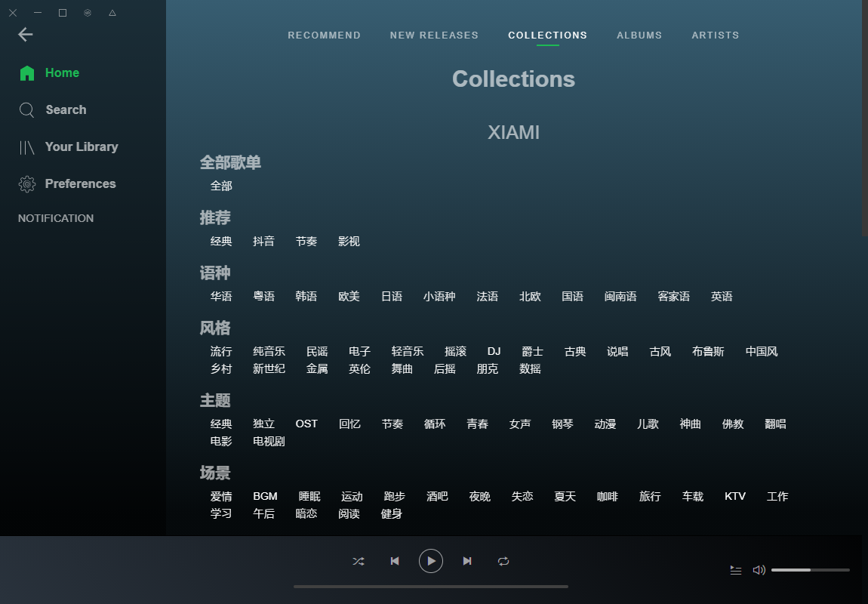Toggle repeat mode

[x=503, y=562]
